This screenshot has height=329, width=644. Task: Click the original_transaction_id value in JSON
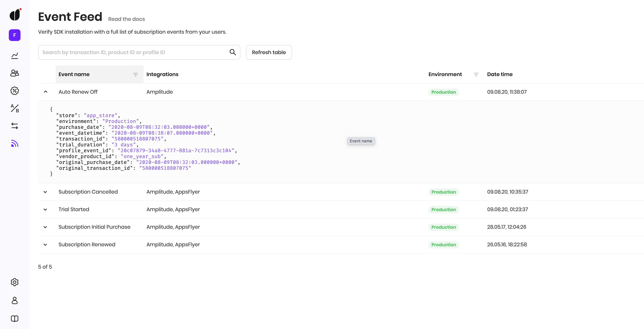[x=165, y=168]
